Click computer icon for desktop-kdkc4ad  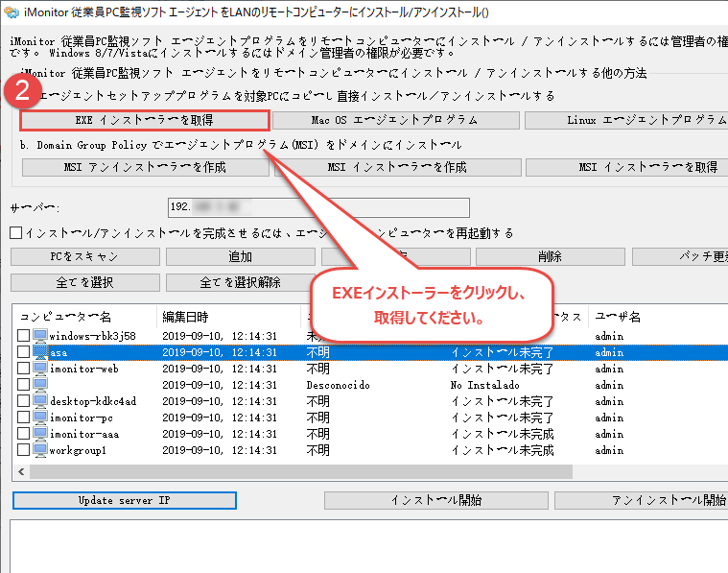pos(40,400)
